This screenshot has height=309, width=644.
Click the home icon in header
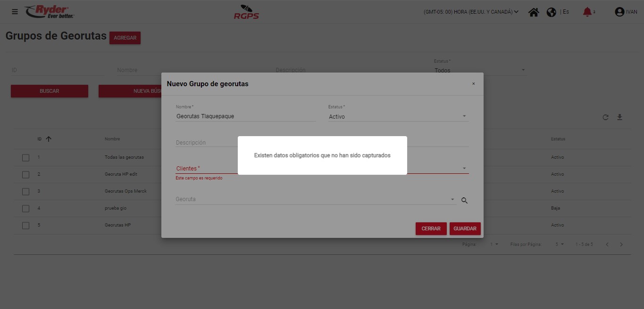(534, 12)
